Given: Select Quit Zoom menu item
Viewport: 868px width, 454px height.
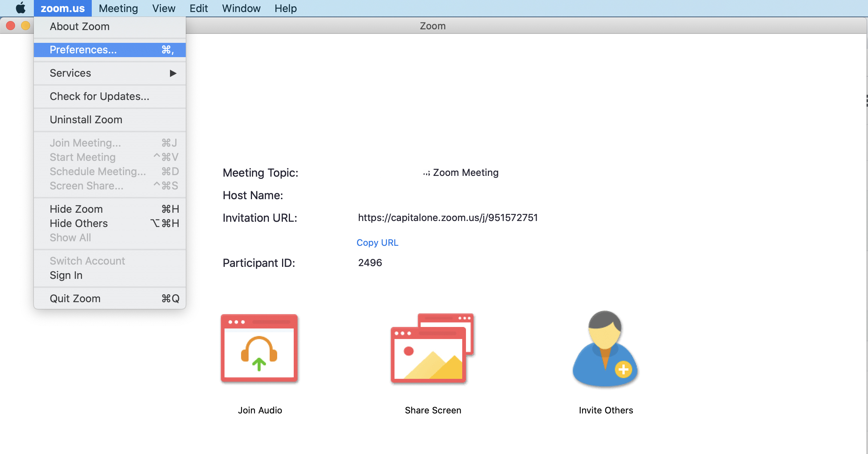Looking at the screenshot, I should 75,298.
